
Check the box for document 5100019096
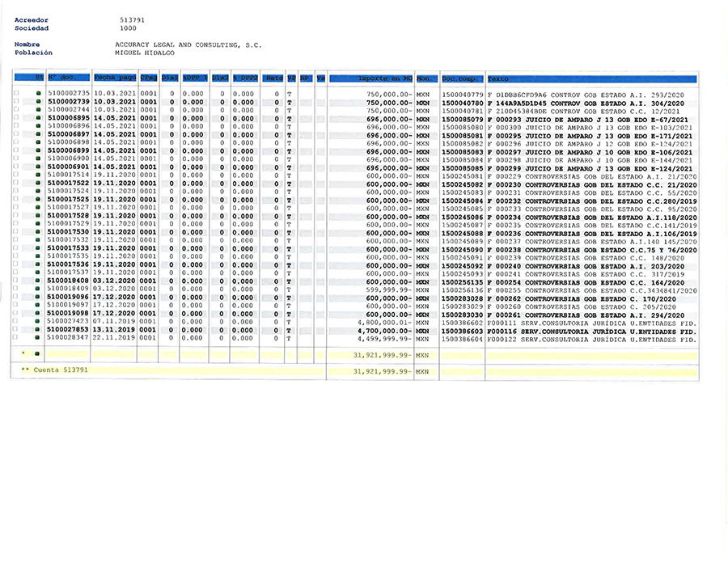16,298
